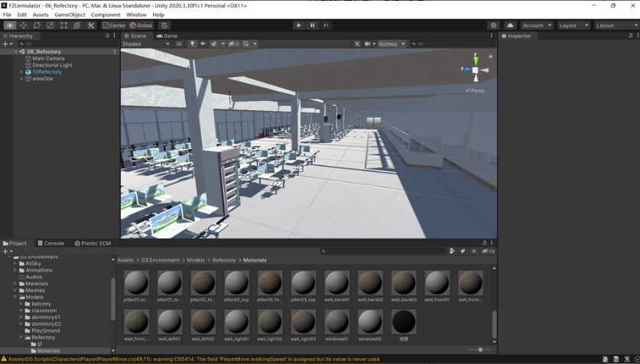Expand the 10Refectory object in Hierarchy
The width and height of the screenshot is (640, 364).
pos(22,72)
